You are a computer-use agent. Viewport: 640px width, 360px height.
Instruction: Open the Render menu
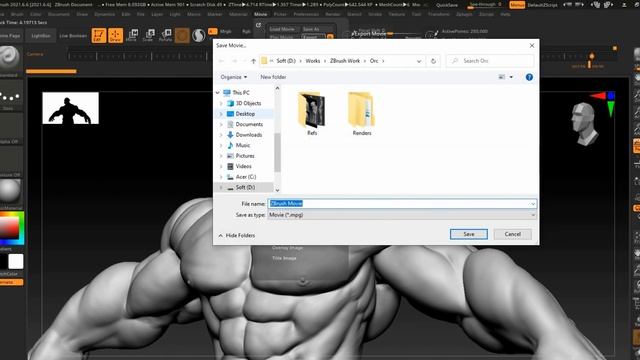[x=333, y=14]
